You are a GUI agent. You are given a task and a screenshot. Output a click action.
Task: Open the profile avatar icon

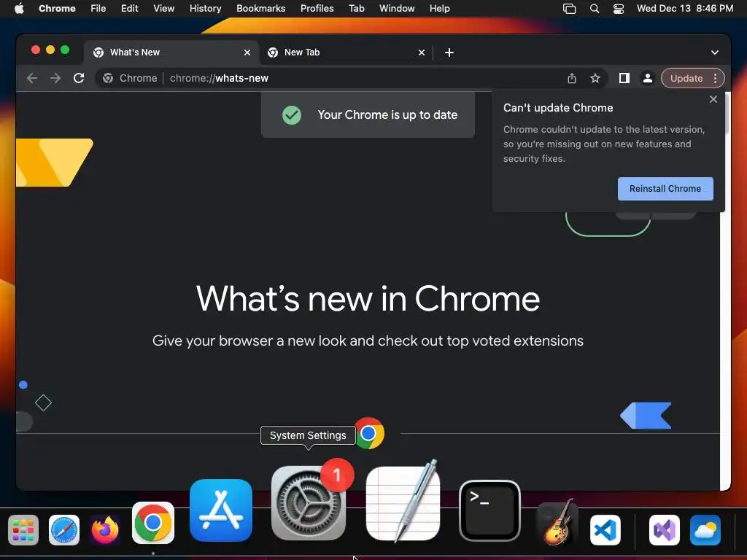648,78
